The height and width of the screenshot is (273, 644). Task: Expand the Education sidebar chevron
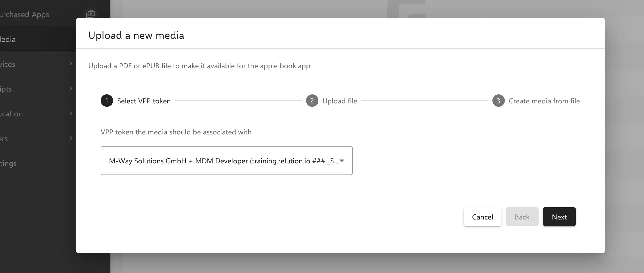pos(71,113)
